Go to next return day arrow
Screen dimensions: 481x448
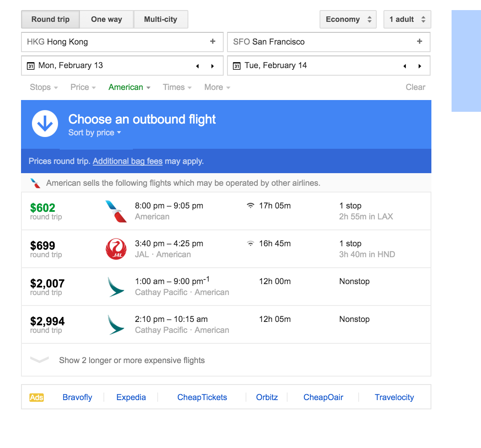[420, 66]
